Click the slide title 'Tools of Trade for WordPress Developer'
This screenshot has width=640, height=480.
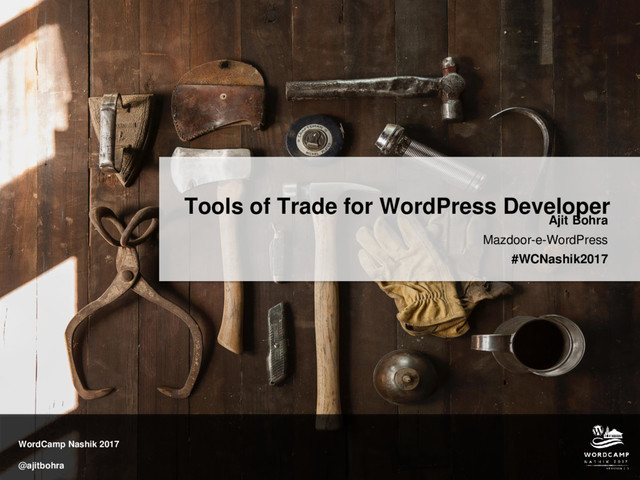click(397, 207)
